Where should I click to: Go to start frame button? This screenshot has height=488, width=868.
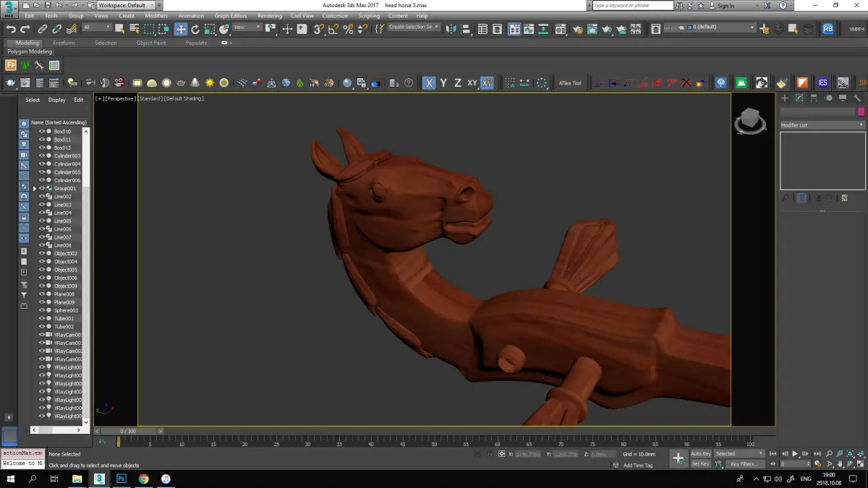click(775, 454)
